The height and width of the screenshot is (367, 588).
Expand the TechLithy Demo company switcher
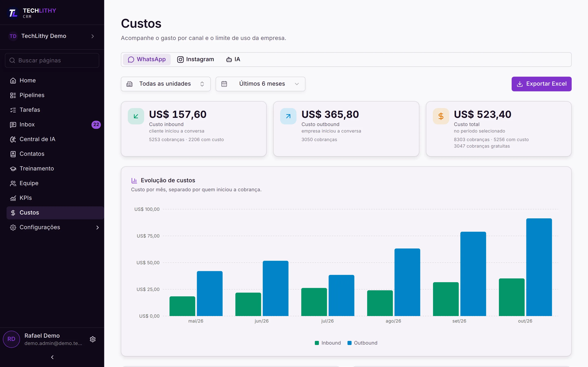[52, 36]
